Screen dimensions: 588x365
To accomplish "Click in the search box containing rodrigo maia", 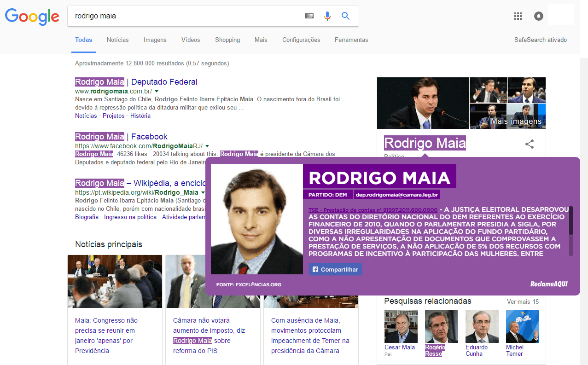I will pyautogui.click(x=184, y=16).
